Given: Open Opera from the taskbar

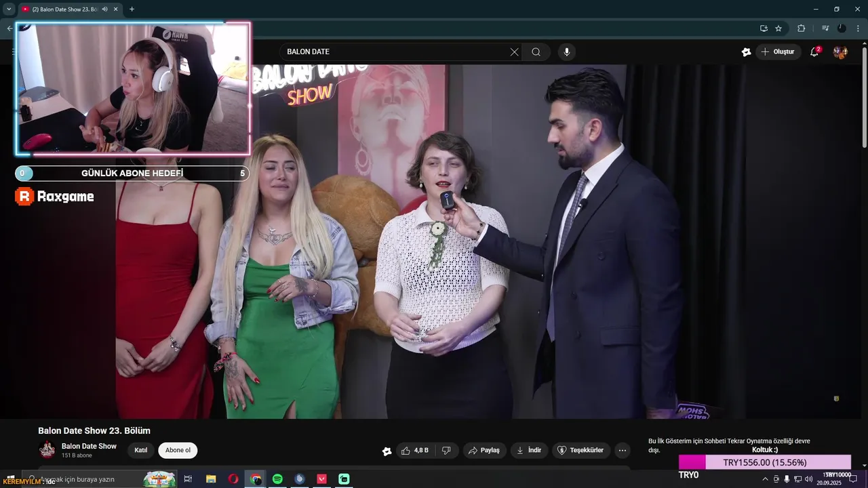Looking at the screenshot, I should (x=233, y=479).
